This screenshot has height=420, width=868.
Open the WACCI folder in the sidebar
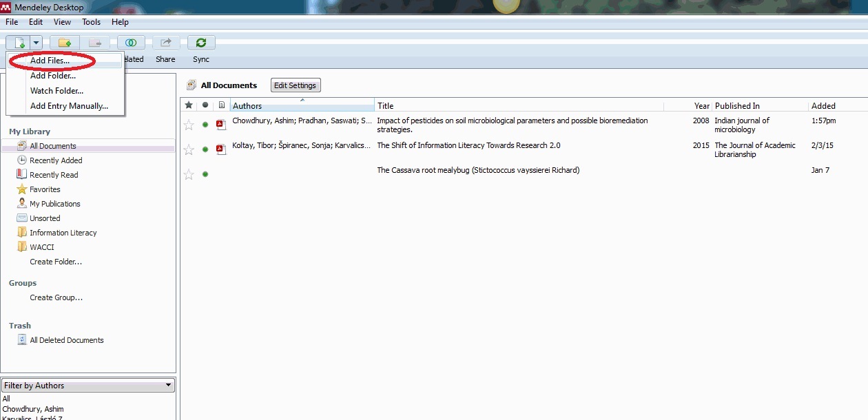tap(41, 246)
